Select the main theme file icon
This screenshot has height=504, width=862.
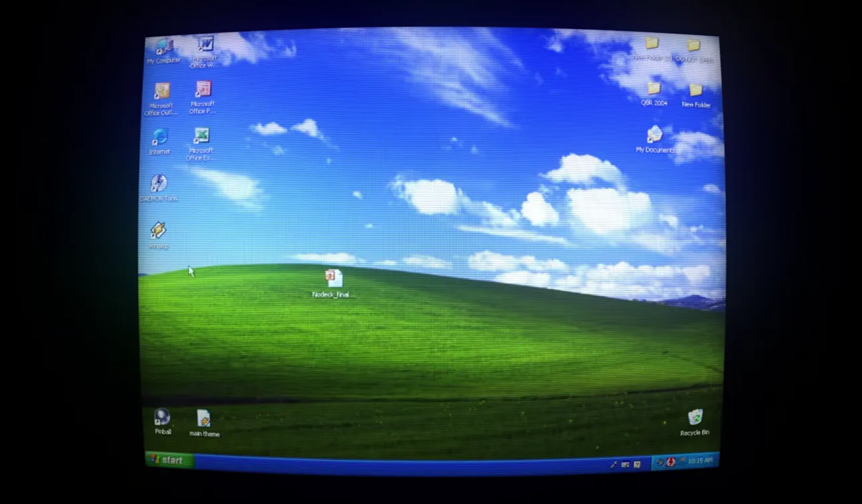(x=204, y=423)
